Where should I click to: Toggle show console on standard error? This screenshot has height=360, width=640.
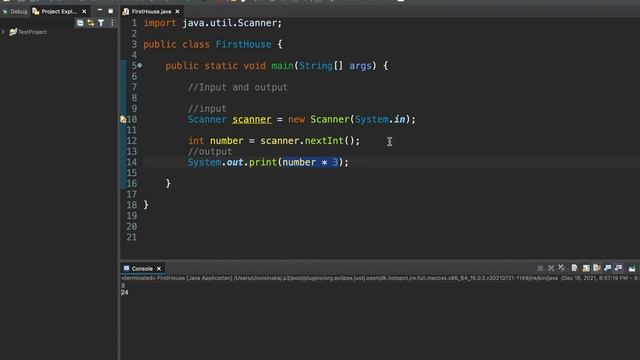pos(618,268)
